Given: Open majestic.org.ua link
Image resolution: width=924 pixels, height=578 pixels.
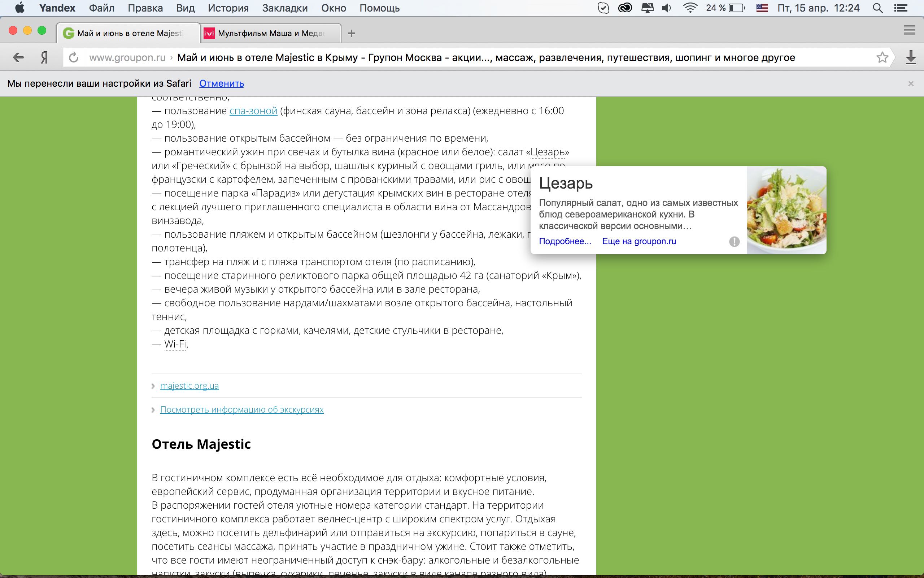Looking at the screenshot, I should (189, 386).
